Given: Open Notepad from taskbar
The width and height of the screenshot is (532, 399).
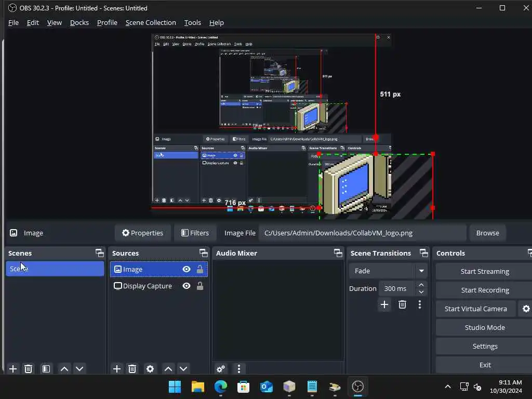Looking at the screenshot, I should (312, 387).
